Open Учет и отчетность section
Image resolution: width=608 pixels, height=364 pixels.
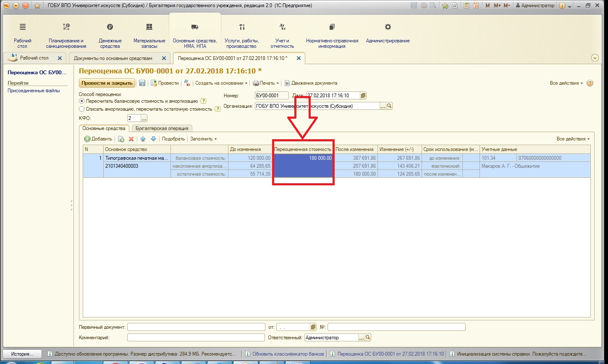point(283,36)
